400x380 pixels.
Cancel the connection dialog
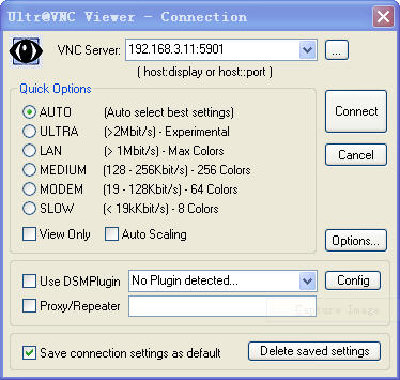(x=356, y=155)
